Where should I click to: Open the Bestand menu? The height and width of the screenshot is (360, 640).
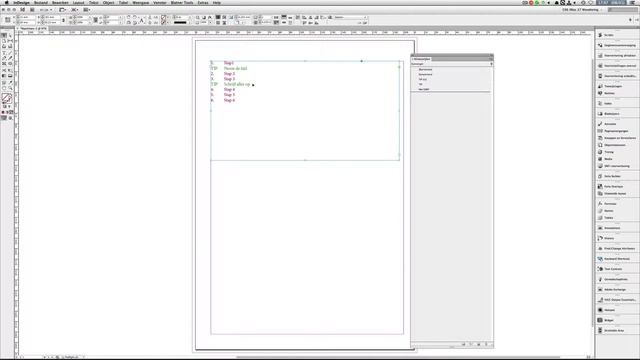41,3
